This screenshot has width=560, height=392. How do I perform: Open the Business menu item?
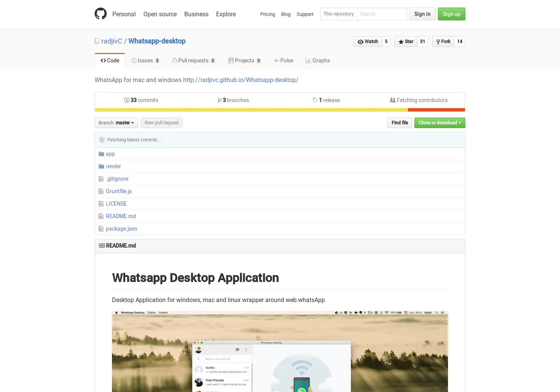tap(196, 14)
